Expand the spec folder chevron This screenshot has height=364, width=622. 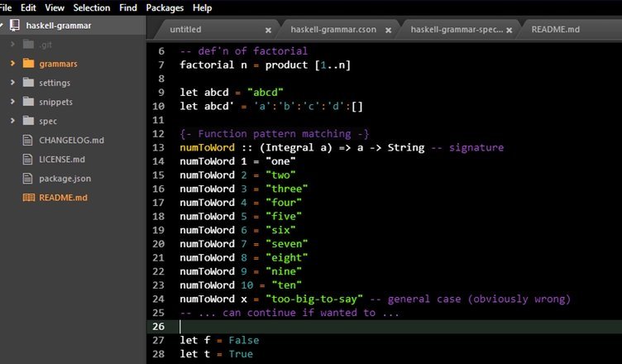pyautogui.click(x=12, y=121)
